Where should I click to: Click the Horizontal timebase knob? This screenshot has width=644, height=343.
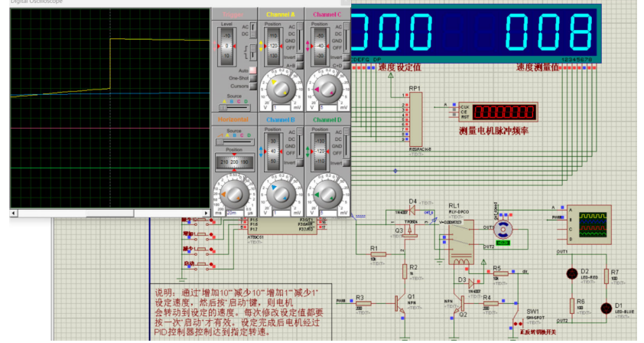coord(234,194)
